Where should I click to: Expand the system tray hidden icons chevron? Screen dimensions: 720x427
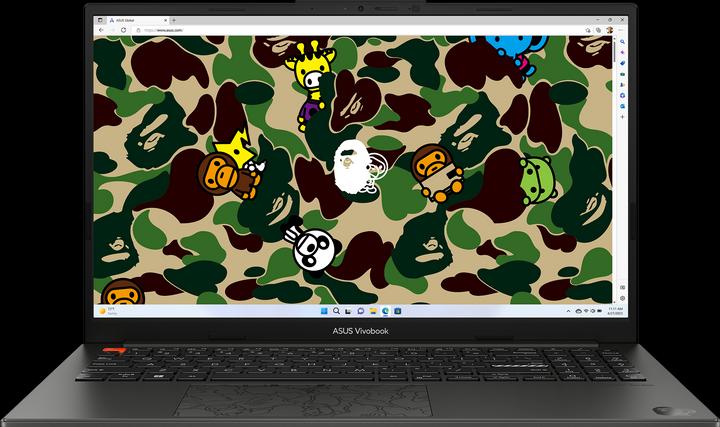(x=568, y=311)
